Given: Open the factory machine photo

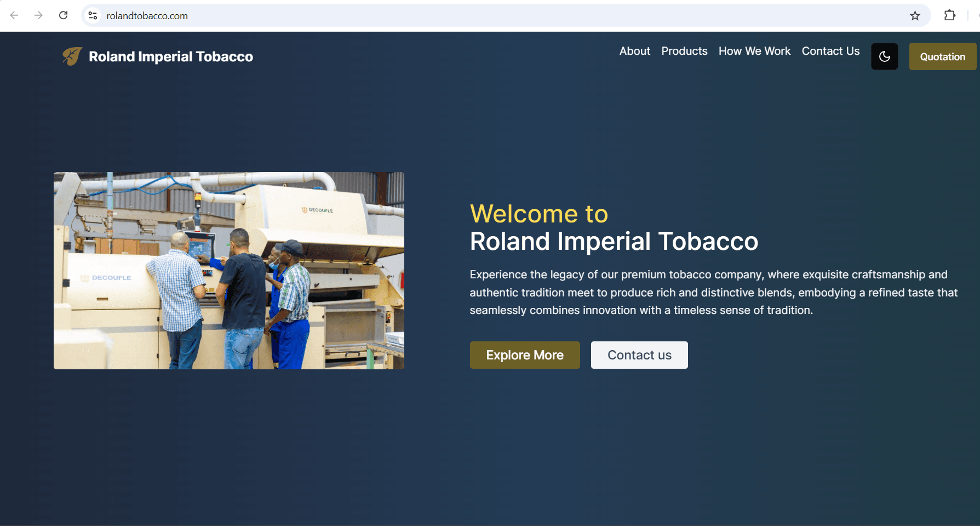Looking at the screenshot, I should (x=229, y=271).
